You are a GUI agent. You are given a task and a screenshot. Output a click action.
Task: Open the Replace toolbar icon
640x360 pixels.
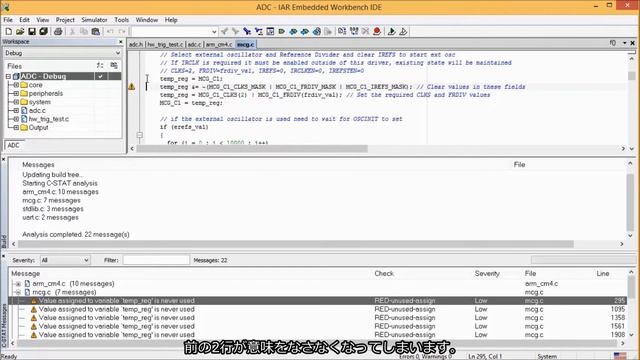(x=258, y=31)
